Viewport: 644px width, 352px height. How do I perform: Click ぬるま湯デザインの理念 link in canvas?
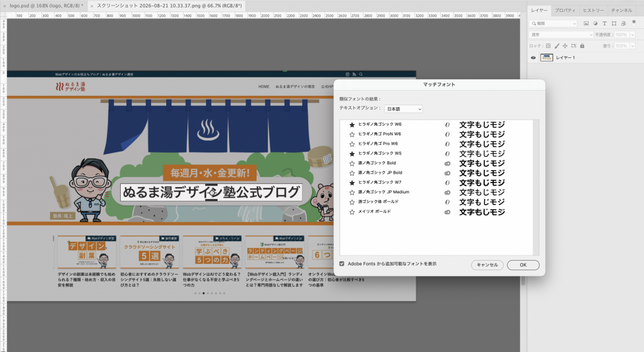pyautogui.click(x=295, y=87)
